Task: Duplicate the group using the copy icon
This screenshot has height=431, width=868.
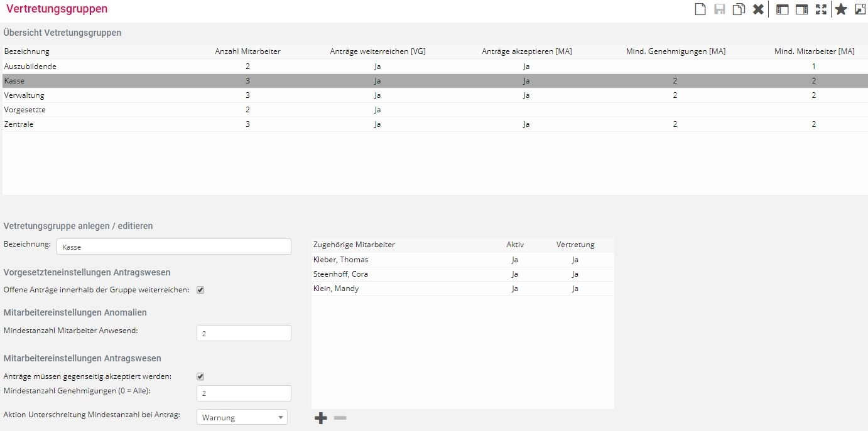Action: 739,9
